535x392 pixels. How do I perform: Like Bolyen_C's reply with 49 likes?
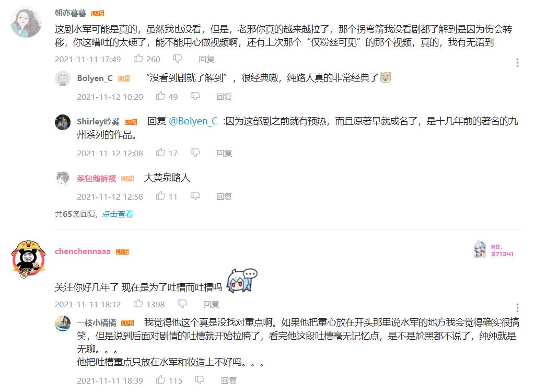160,96
